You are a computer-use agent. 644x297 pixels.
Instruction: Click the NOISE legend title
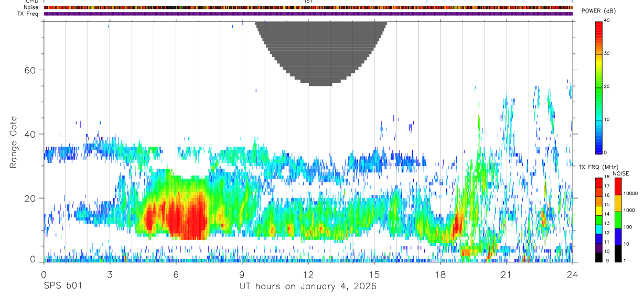(621, 173)
